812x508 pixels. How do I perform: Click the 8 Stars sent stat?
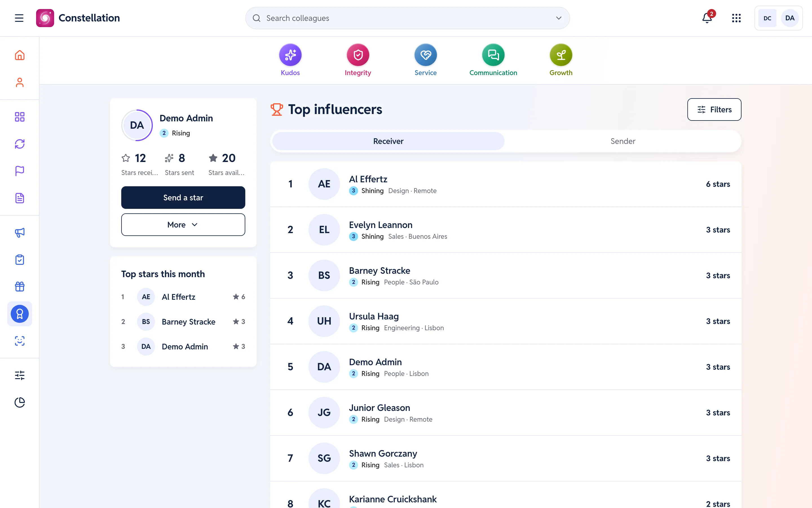180,164
